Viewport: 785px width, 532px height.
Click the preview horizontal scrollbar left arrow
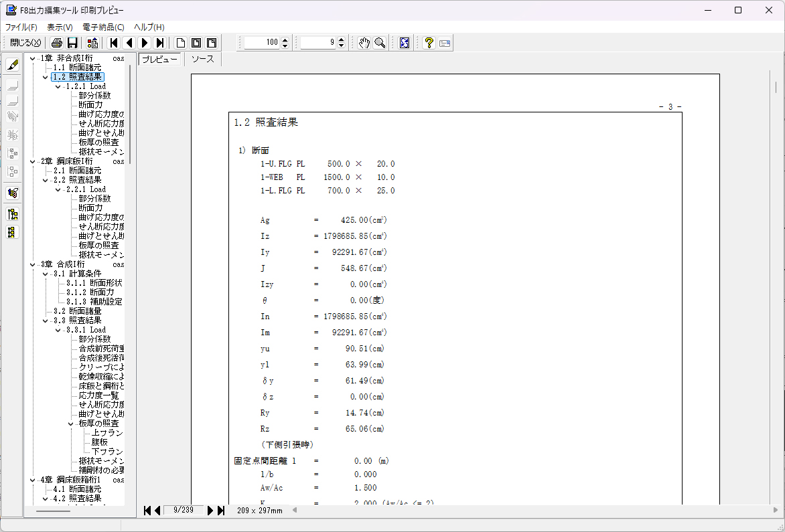(295, 510)
